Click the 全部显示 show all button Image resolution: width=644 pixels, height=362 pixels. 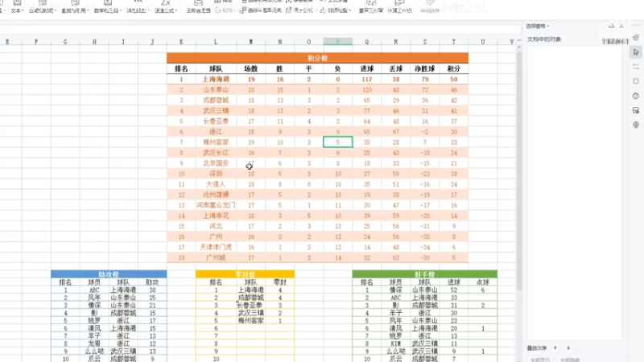click(x=540, y=360)
